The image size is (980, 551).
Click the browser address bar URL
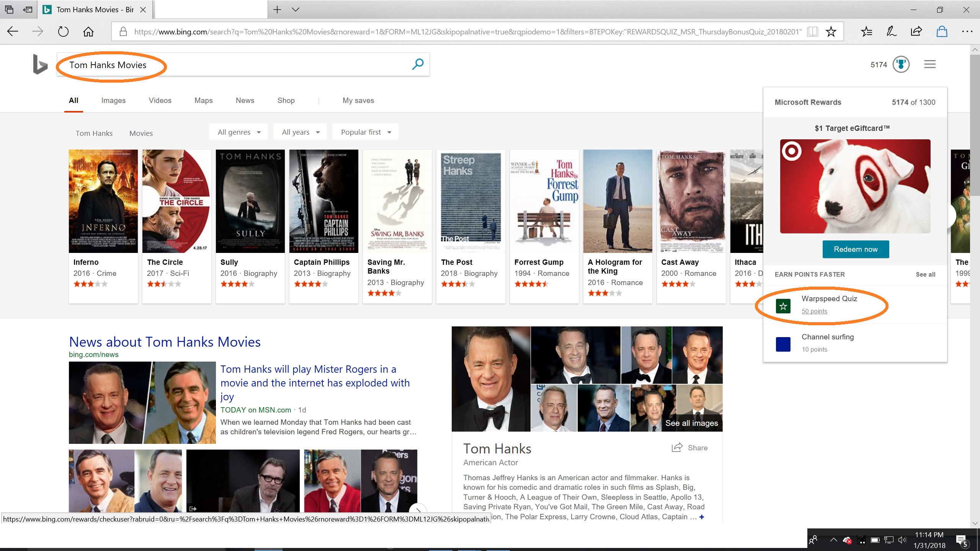[x=467, y=31]
